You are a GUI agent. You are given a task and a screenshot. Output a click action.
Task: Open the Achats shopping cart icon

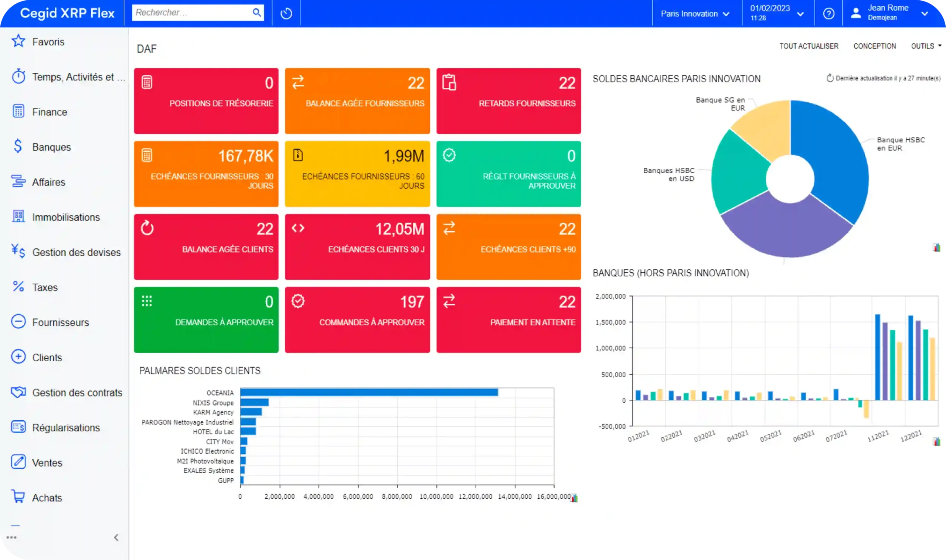pyautogui.click(x=18, y=496)
